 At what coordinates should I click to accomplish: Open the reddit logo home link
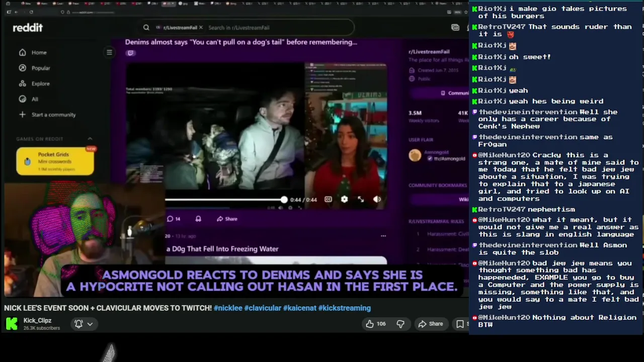tap(28, 28)
